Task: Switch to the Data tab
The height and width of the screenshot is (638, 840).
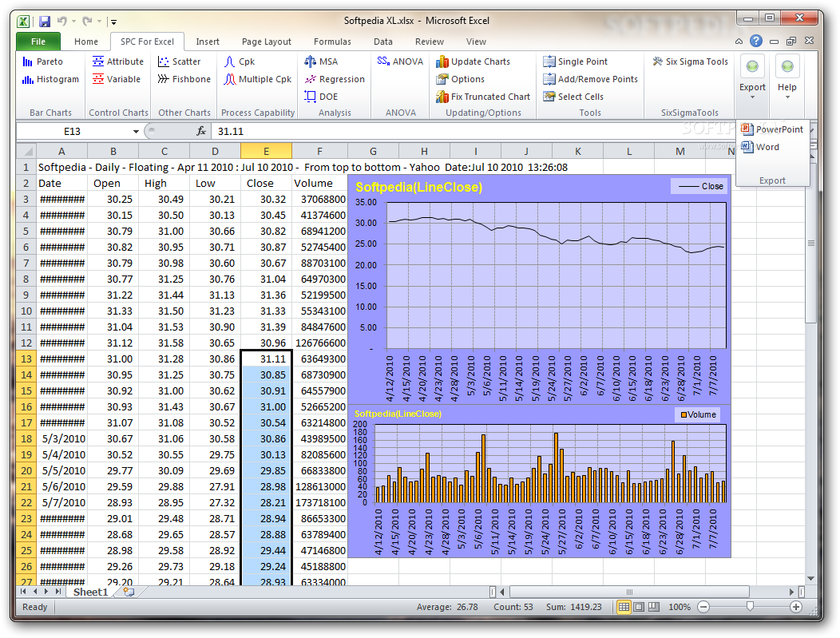Action: coord(383,42)
